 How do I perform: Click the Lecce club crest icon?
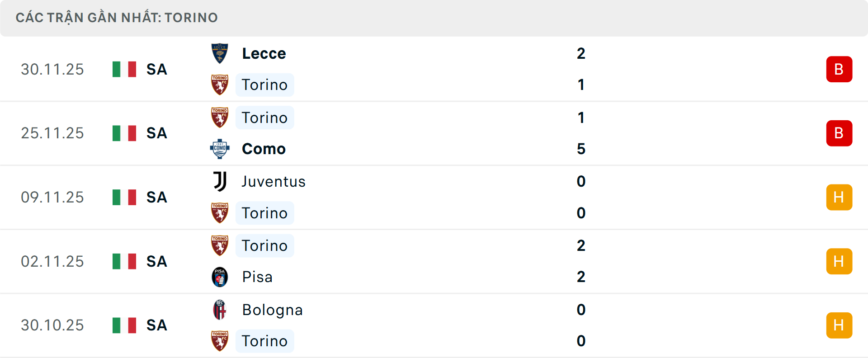pyautogui.click(x=220, y=53)
